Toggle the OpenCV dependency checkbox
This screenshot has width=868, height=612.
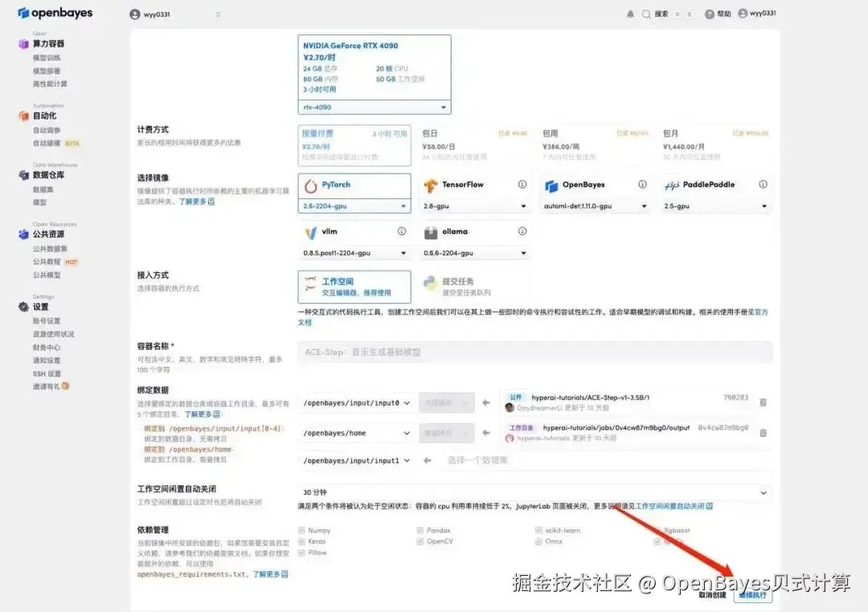(x=420, y=541)
